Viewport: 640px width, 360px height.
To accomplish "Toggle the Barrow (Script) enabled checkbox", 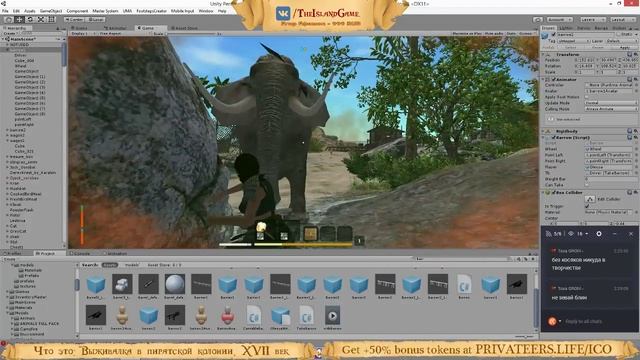I will (x=553, y=138).
